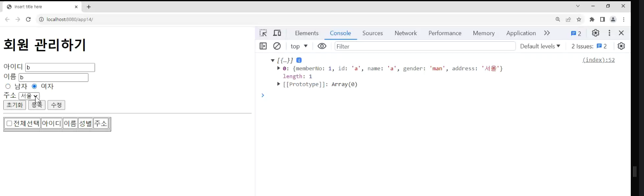Check the 전체선택 checkbox
644x196 pixels.
pyautogui.click(x=9, y=124)
